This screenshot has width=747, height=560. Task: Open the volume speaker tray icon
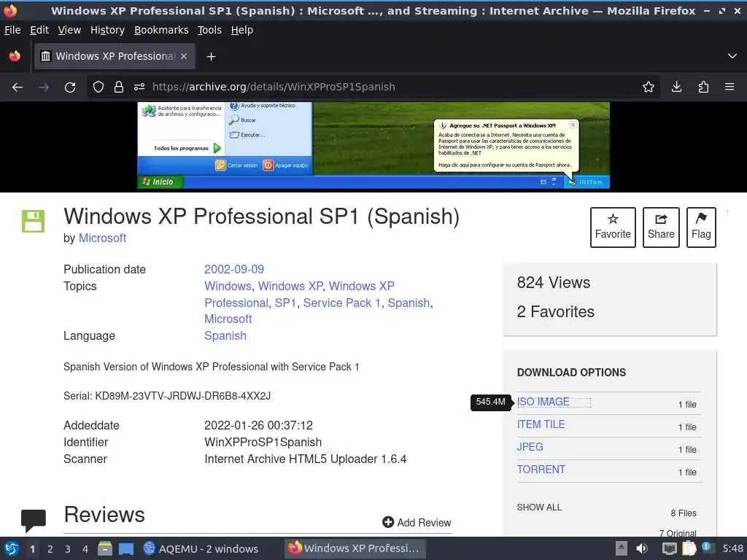click(642, 548)
